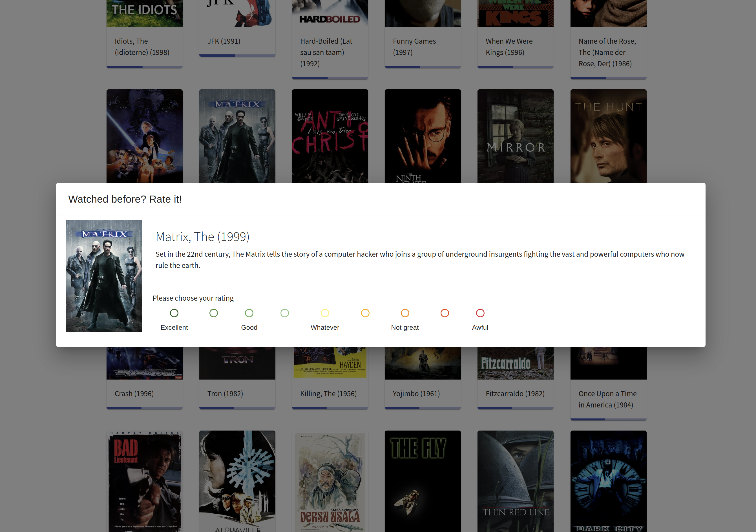Open the Tron (1982) movie title

point(225,394)
